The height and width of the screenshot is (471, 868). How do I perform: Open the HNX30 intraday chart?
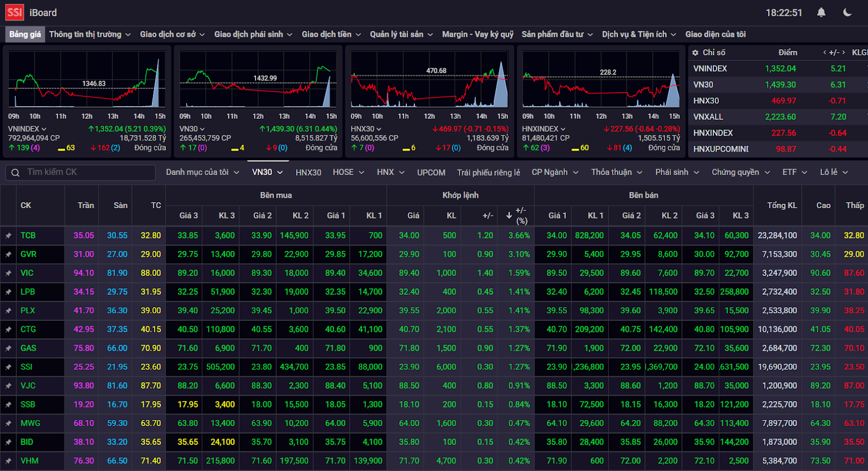click(430, 80)
